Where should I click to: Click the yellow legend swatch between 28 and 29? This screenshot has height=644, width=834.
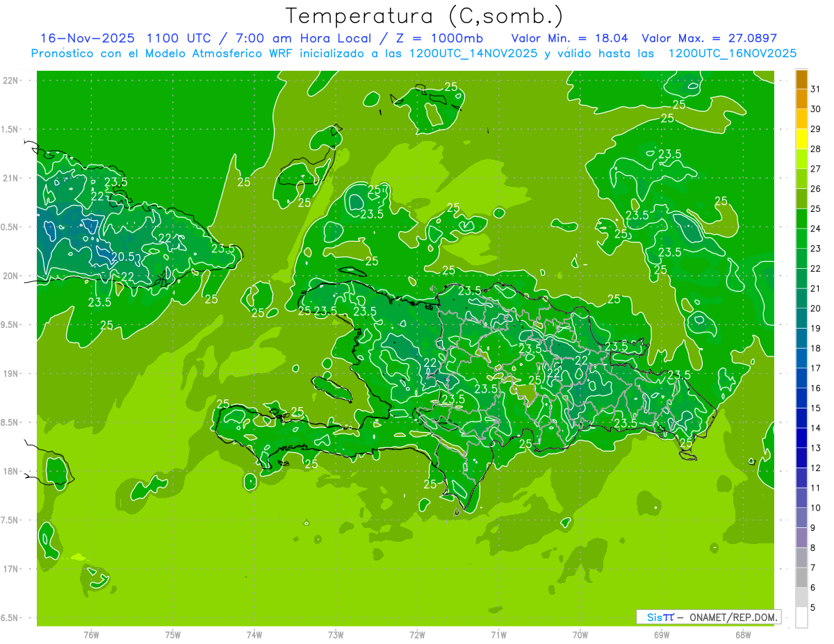coord(801,139)
